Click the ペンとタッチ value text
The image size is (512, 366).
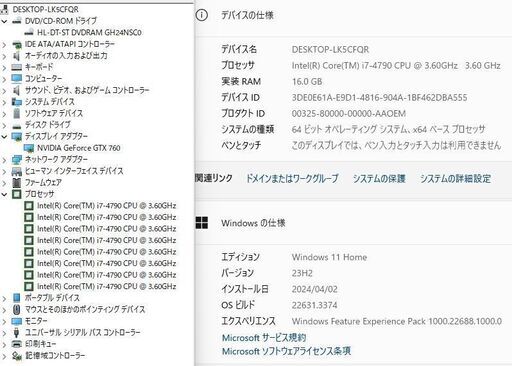coord(396,145)
